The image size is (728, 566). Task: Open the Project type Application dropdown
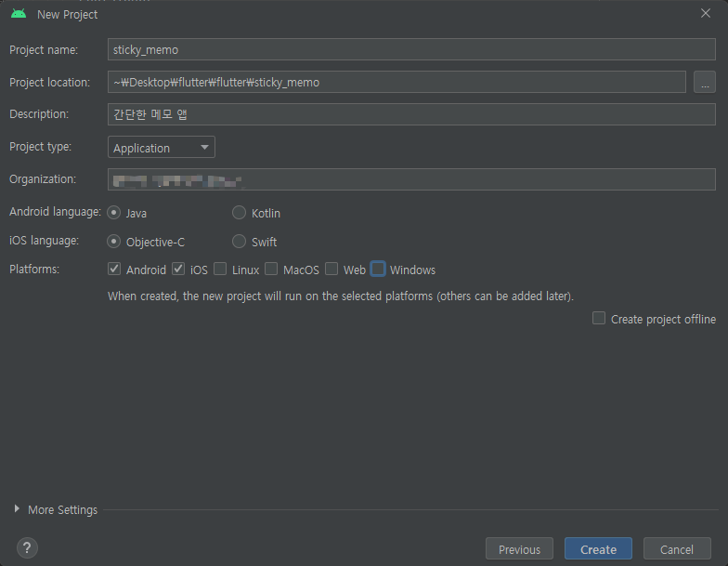click(x=162, y=147)
